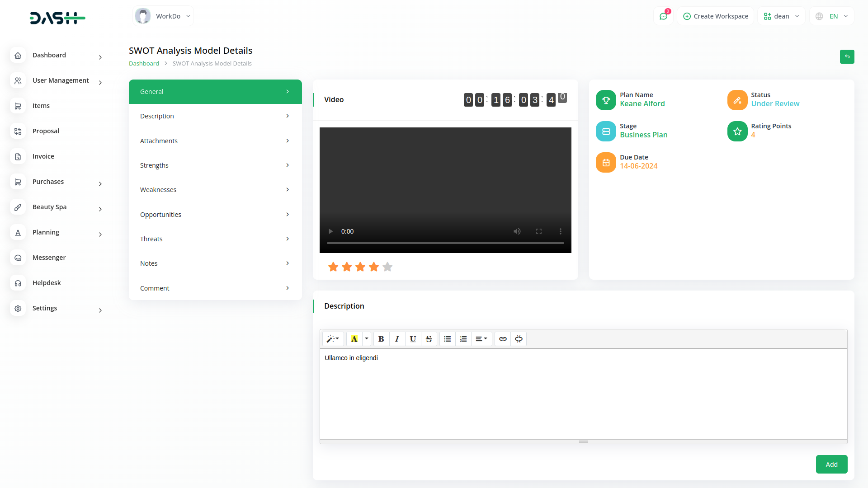Toggle video fullscreen mode

click(539, 231)
